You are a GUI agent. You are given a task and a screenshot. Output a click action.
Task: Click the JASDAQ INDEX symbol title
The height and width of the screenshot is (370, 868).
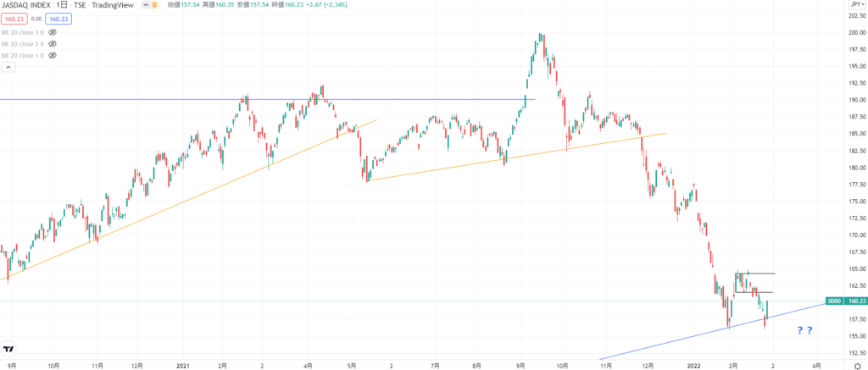pos(25,5)
